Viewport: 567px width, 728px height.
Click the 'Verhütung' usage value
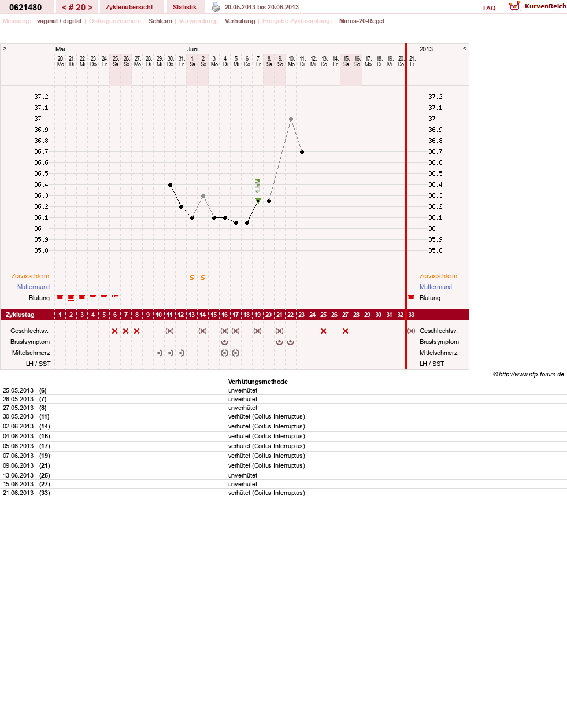pos(240,21)
